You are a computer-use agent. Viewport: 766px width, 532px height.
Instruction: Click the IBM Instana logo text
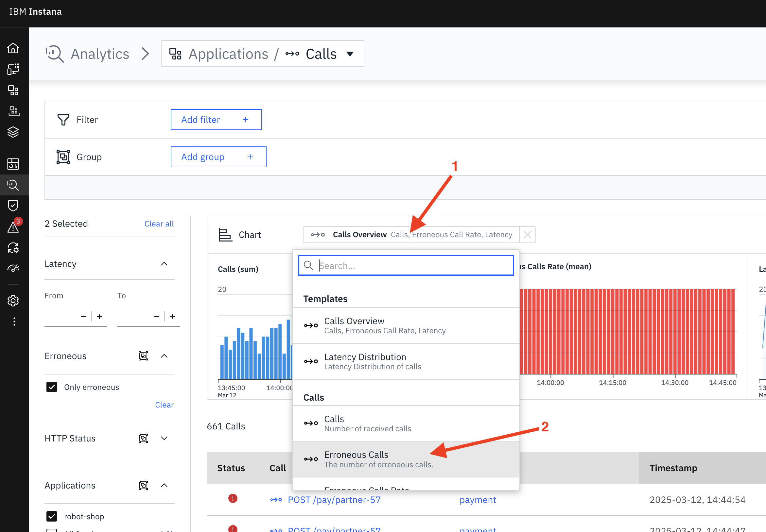35,12
